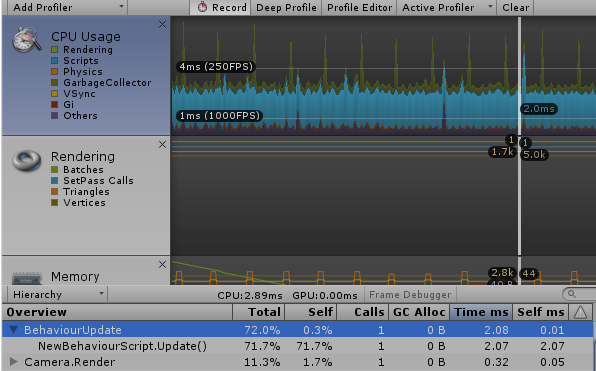Open the Active Profiler dropdown
Image resolution: width=596 pixels, height=371 pixels.
point(447,8)
